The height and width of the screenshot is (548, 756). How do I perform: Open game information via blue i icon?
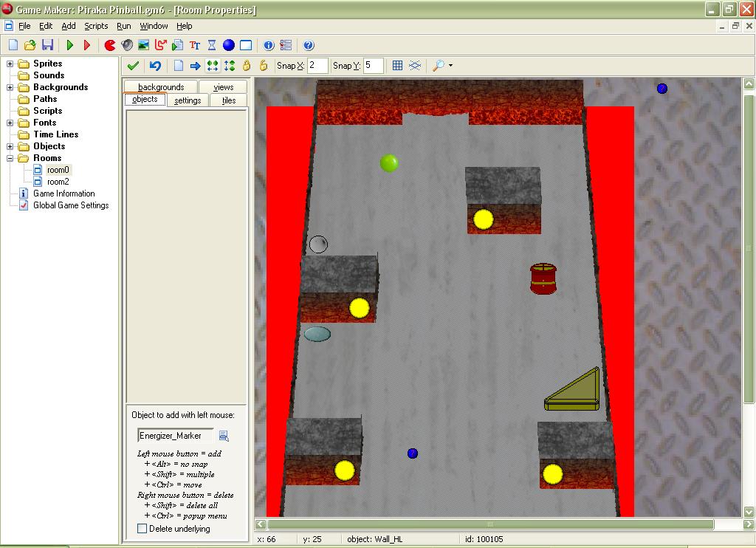269,45
